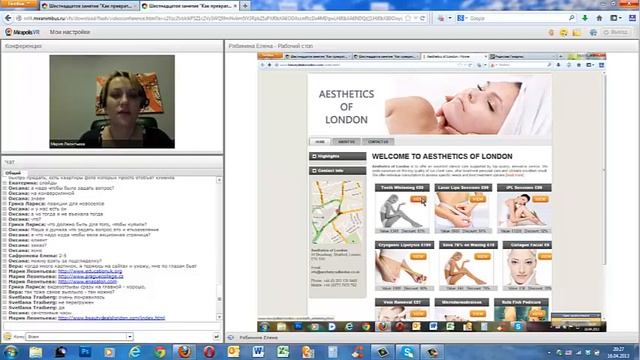Viewport: 640px width, 360px height.
Task: Open the beautydealslondon.com link in the chat
Action: point(111,318)
